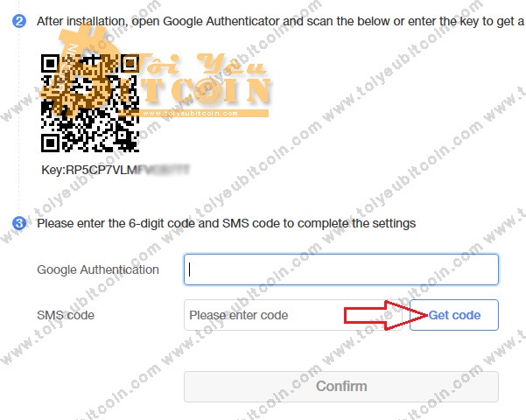Click the SMS 'Please enter code' field
The height and width of the screenshot is (420, 526).
[x=292, y=315]
